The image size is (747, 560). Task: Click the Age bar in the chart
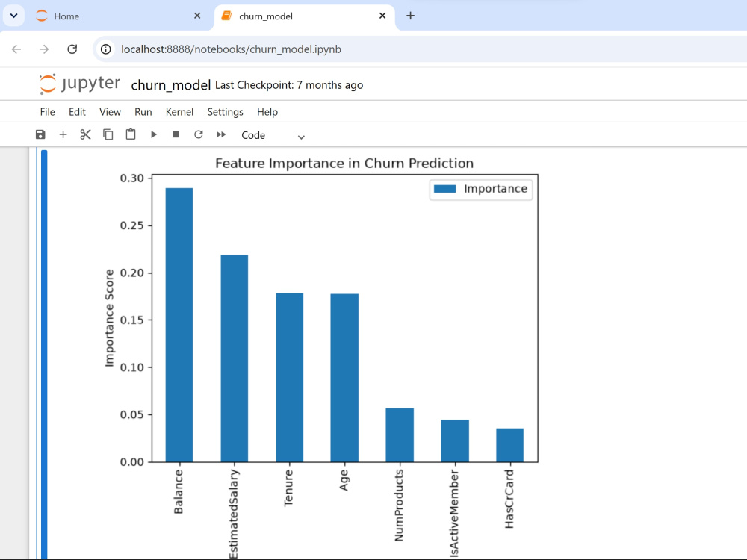[344, 378]
